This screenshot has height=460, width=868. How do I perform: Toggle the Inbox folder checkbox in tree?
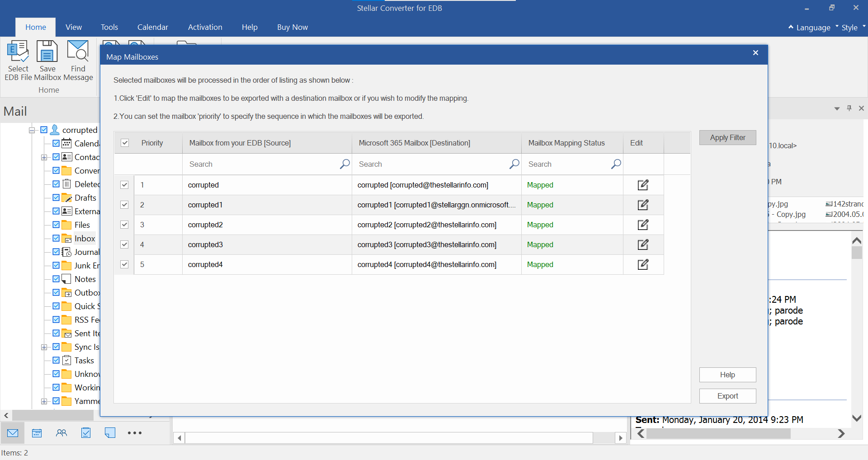(56, 238)
